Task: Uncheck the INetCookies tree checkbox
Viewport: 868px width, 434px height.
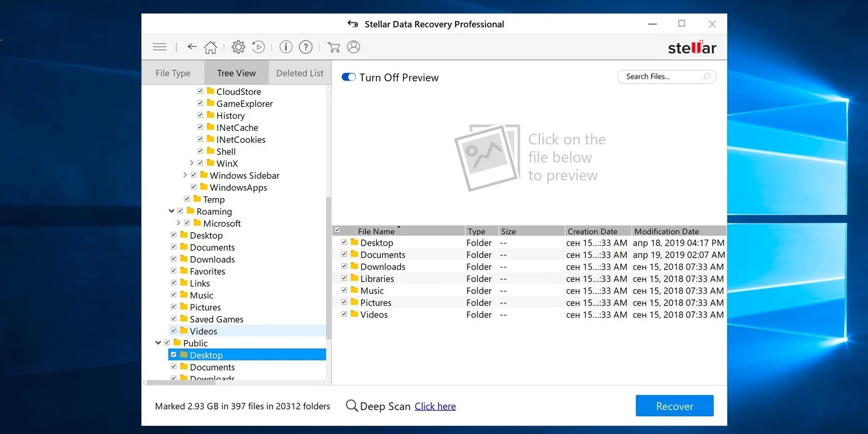Action: pyautogui.click(x=200, y=139)
